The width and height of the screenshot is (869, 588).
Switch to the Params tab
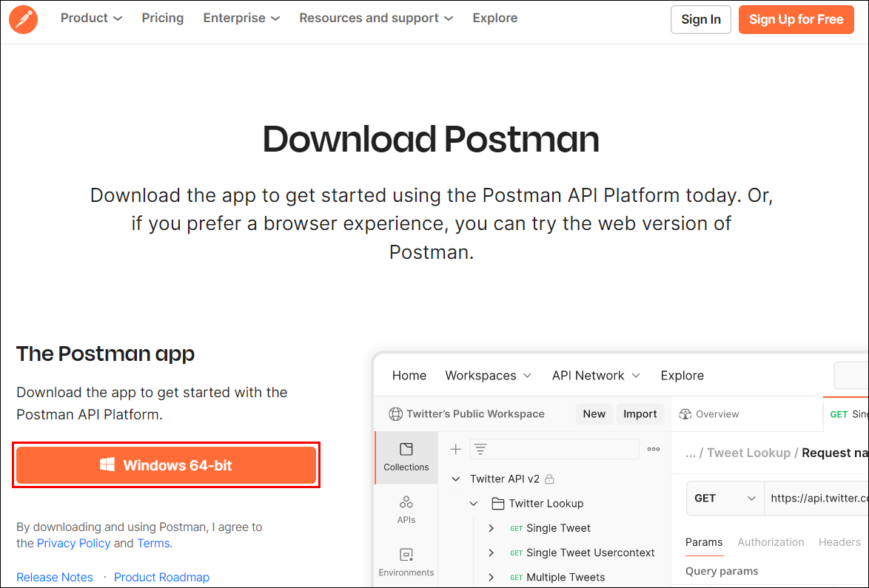(x=704, y=542)
